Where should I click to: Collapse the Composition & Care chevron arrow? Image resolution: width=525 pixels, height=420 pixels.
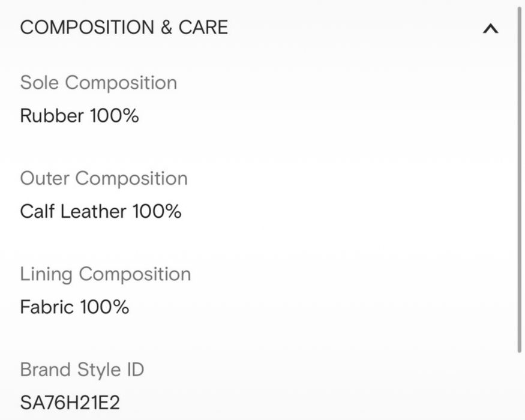490,28
